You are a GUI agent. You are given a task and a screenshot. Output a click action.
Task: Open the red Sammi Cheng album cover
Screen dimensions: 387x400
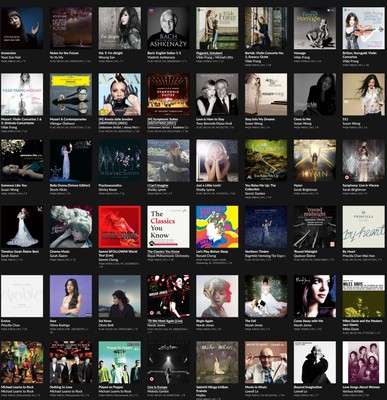click(120, 227)
